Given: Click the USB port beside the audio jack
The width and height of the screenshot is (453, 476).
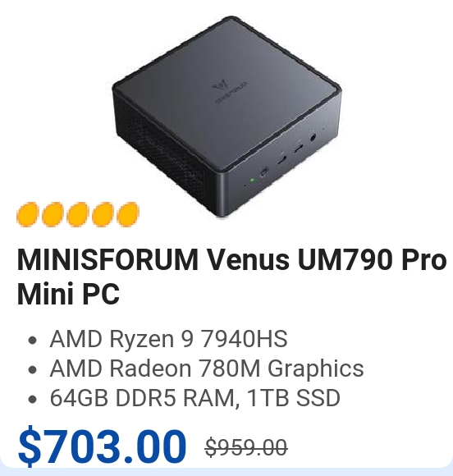Looking at the screenshot, I should (298, 149).
